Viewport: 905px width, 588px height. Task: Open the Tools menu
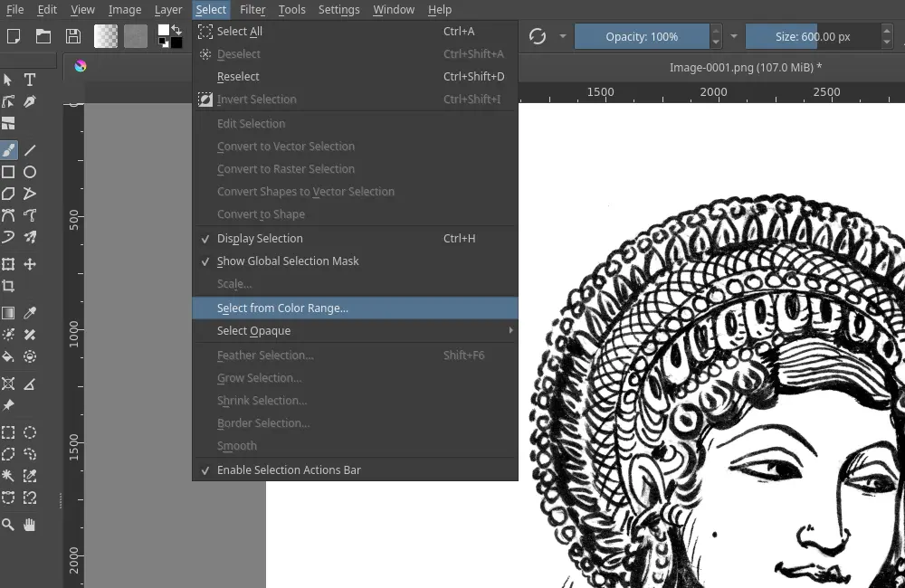[x=292, y=10]
